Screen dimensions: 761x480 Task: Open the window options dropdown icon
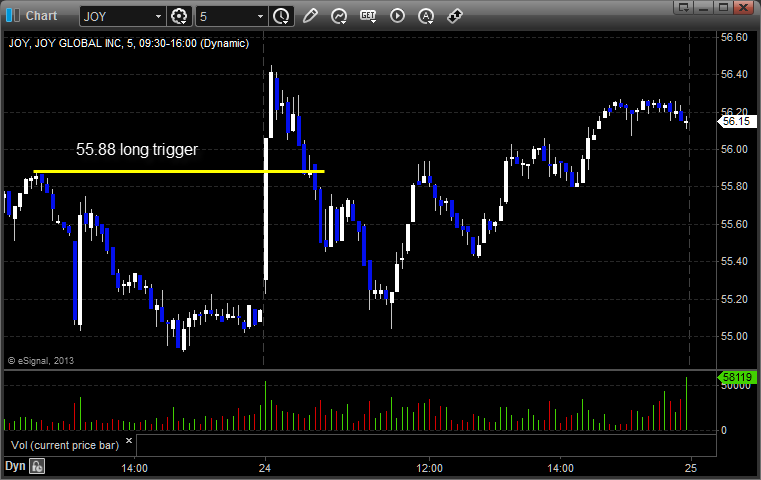click(684, 7)
